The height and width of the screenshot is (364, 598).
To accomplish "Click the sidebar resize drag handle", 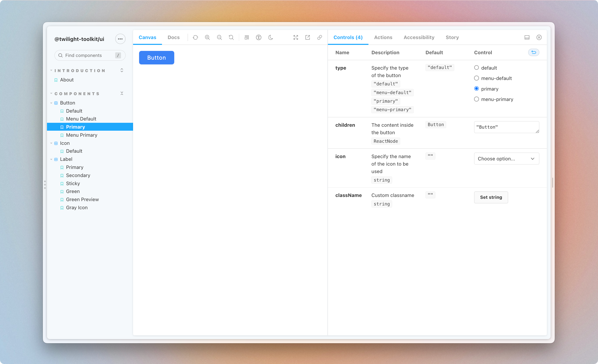I will [x=45, y=184].
